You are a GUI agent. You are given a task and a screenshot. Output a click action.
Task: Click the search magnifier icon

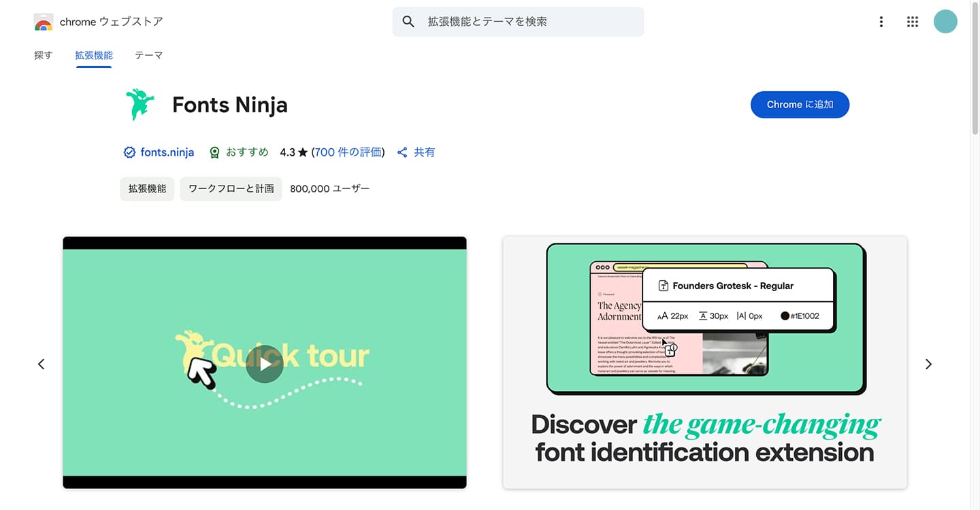point(408,22)
